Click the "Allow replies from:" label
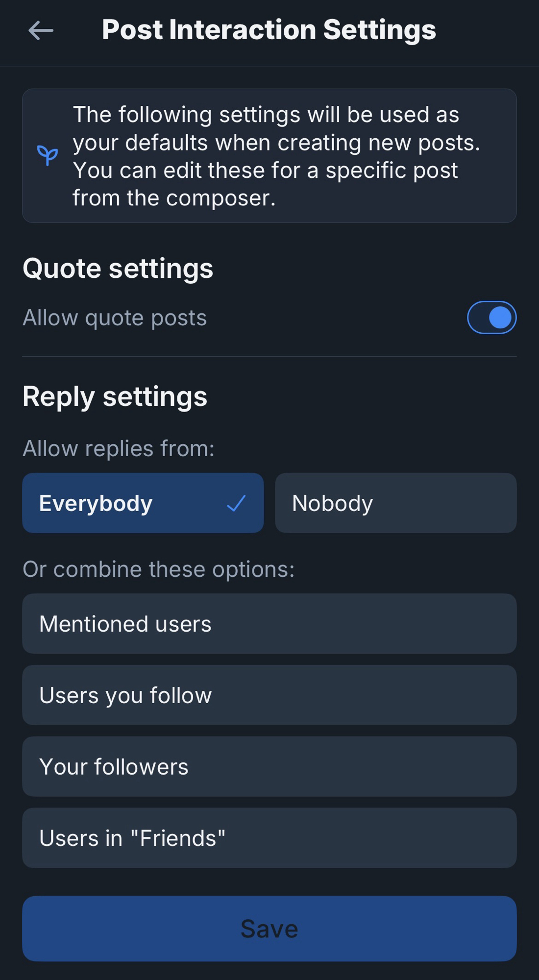The height and width of the screenshot is (980, 539). tap(119, 449)
